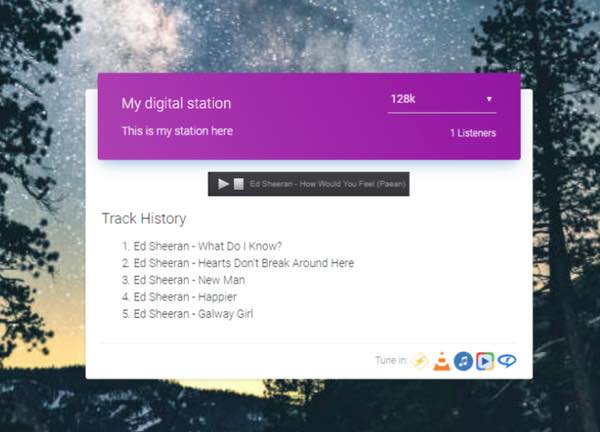Tune in with the iTunes music note icon
The width and height of the screenshot is (600, 432).
tap(463, 361)
